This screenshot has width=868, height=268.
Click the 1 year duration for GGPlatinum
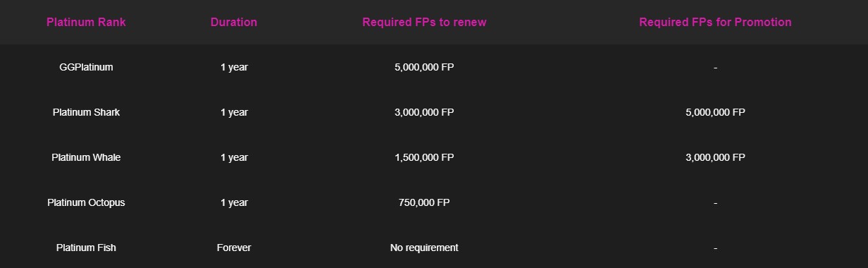234,67
